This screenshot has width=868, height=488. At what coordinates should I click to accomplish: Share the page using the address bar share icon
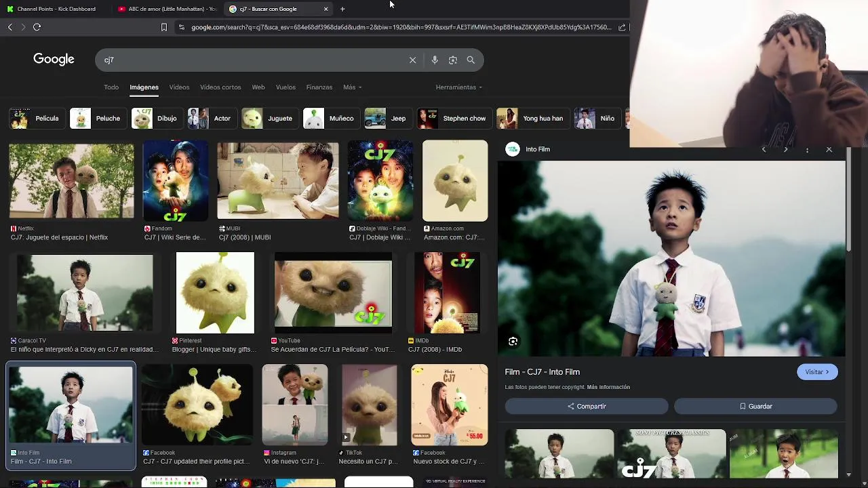click(622, 27)
